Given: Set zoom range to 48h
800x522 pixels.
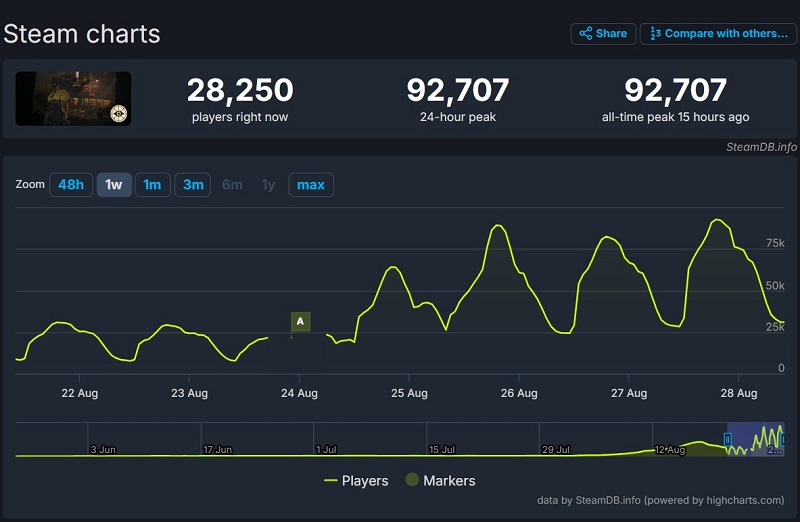Looking at the screenshot, I should pyautogui.click(x=71, y=185).
